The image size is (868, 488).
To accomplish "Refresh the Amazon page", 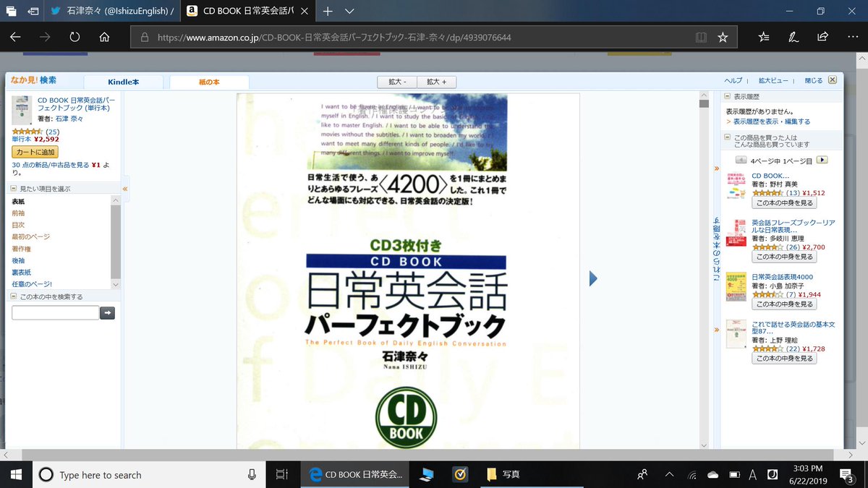I will (75, 37).
